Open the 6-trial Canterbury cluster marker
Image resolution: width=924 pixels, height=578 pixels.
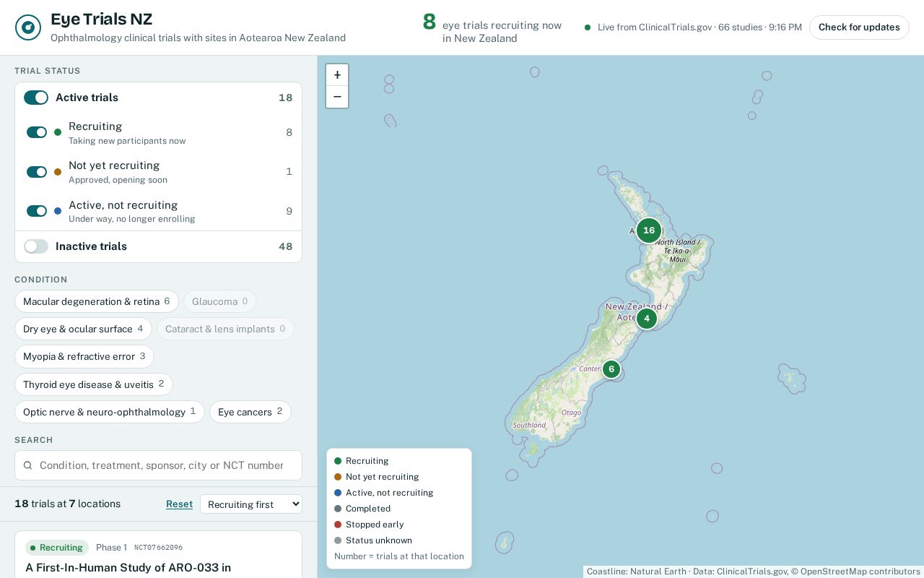pyautogui.click(x=611, y=369)
